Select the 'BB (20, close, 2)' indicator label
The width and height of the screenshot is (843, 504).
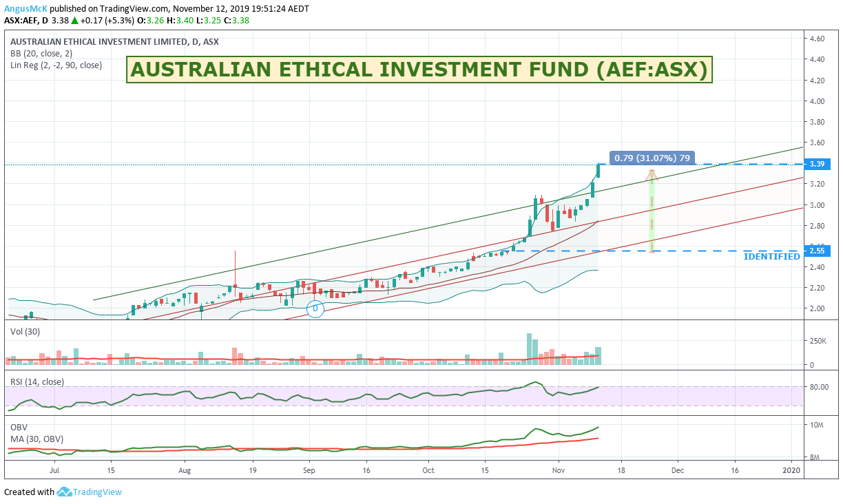coord(42,53)
